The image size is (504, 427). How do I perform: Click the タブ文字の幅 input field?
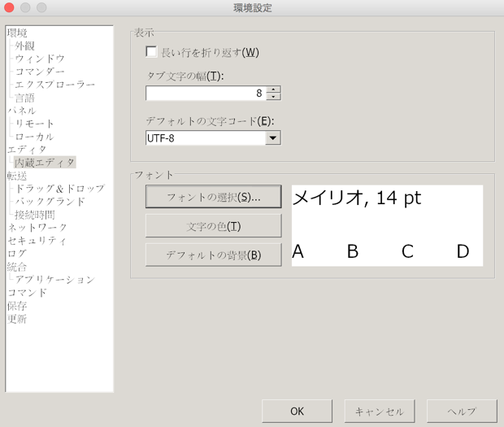coord(206,94)
